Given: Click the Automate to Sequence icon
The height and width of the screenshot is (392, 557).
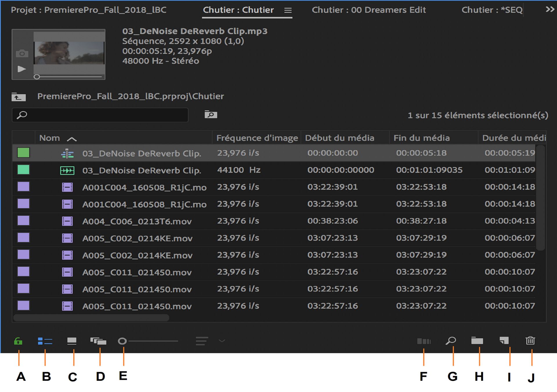Looking at the screenshot, I should pyautogui.click(x=424, y=341).
